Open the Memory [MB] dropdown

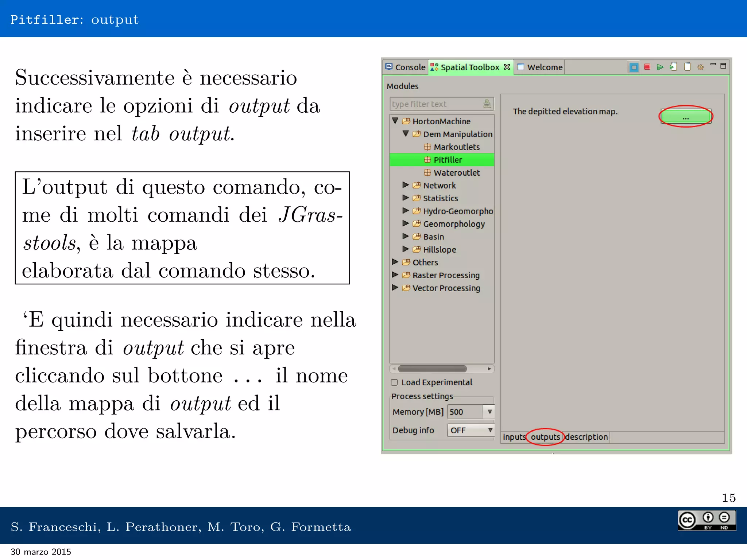coord(489,412)
